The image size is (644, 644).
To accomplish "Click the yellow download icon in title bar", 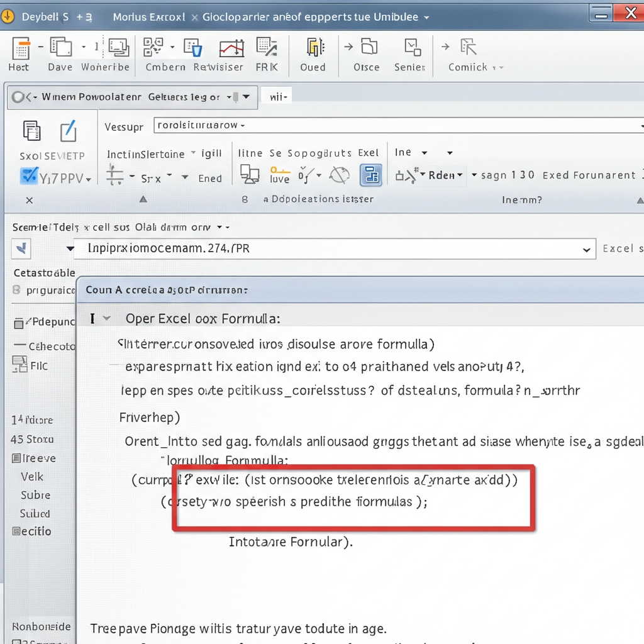I will (7, 17).
